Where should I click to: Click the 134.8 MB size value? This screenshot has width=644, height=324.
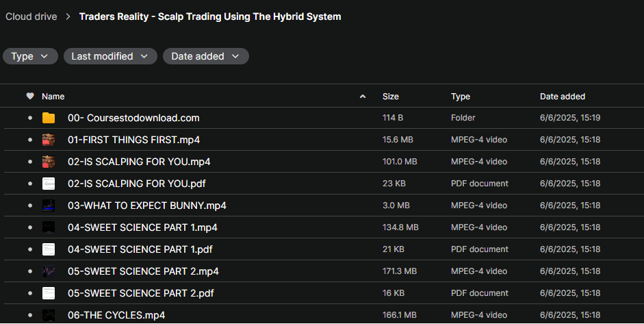pos(400,227)
